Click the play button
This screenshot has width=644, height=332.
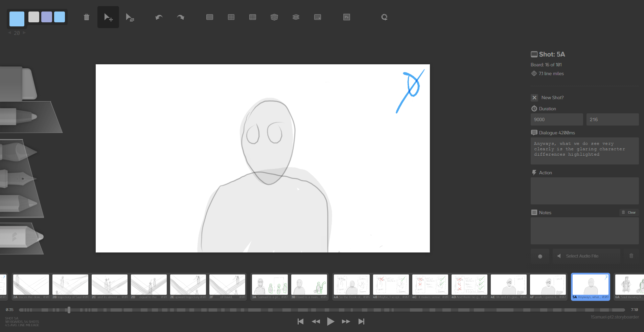(x=330, y=322)
